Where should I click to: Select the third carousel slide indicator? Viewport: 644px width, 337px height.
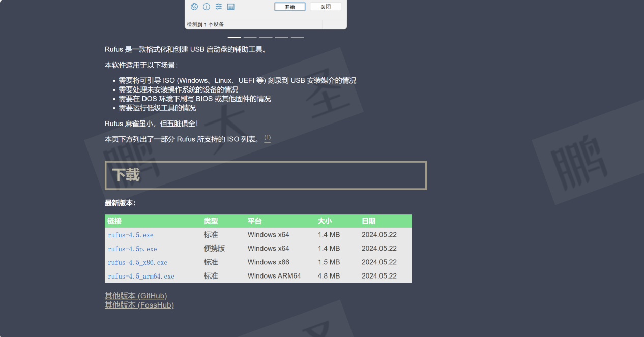click(x=266, y=37)
